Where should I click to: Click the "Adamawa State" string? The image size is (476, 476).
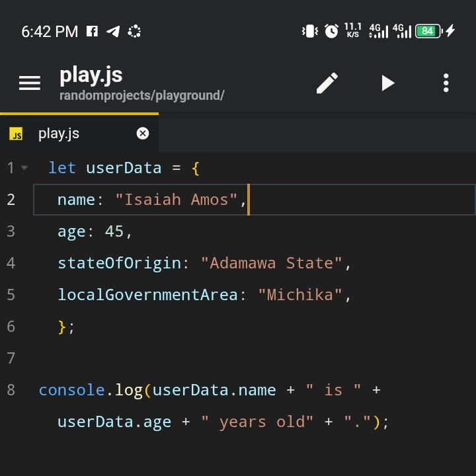[272, 263]
